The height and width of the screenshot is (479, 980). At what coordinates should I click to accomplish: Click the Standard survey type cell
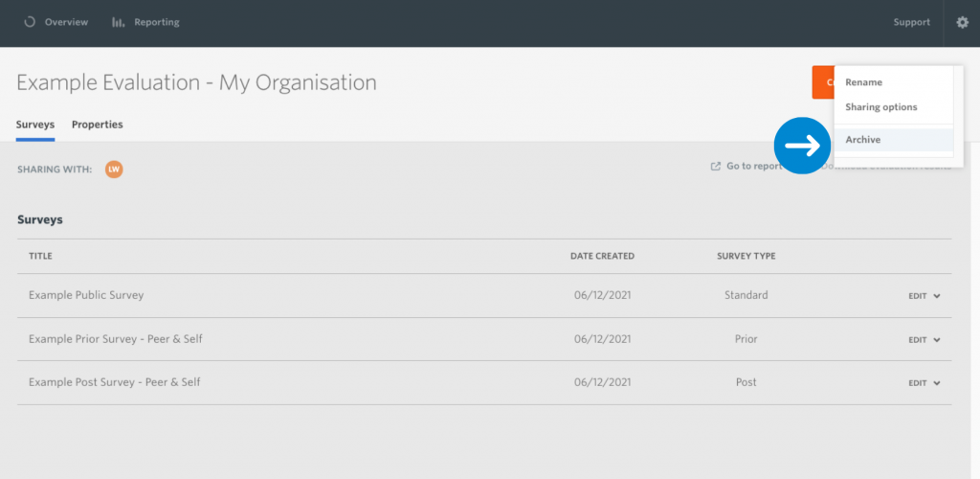pos(746,294)
